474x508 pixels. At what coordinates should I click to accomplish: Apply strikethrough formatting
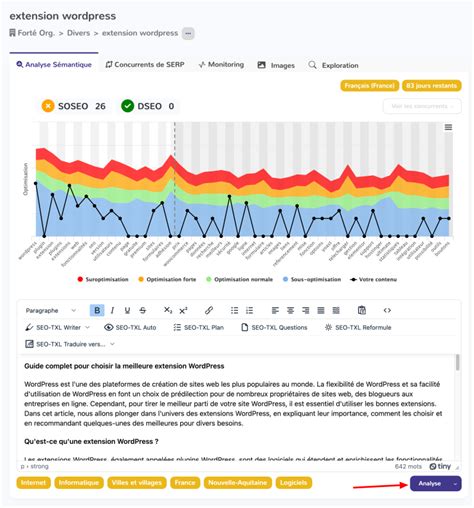pyautogui.click(x=143, y=310)
